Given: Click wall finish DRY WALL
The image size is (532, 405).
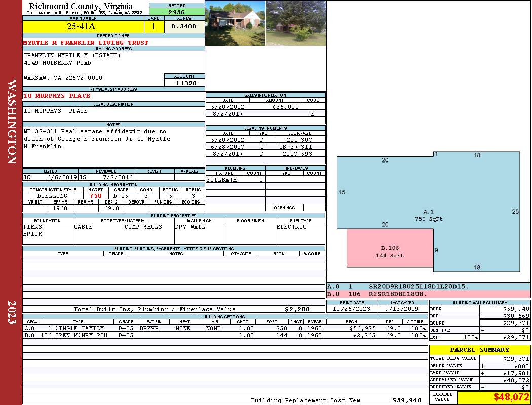Looking at the screenshot, I should click(x=190, y=227).
